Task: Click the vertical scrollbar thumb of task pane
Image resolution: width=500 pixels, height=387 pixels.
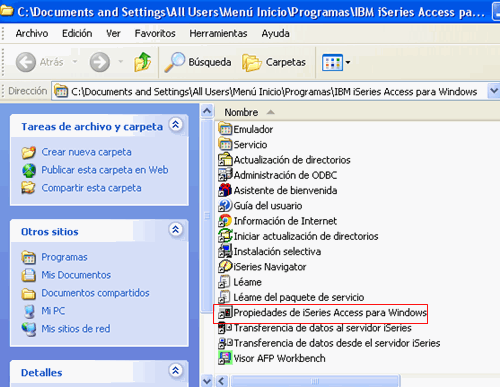Action: (x=207, y=216)
